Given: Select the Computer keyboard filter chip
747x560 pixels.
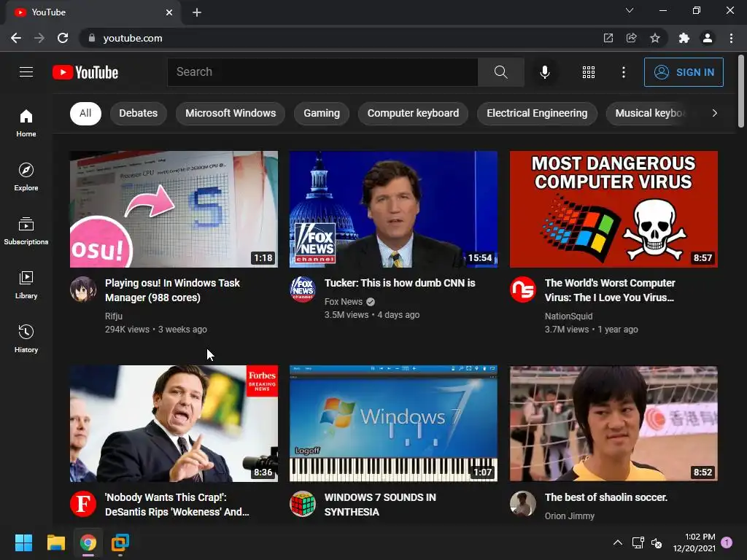Looking at the screenshot, I should (x=413, y=113).
